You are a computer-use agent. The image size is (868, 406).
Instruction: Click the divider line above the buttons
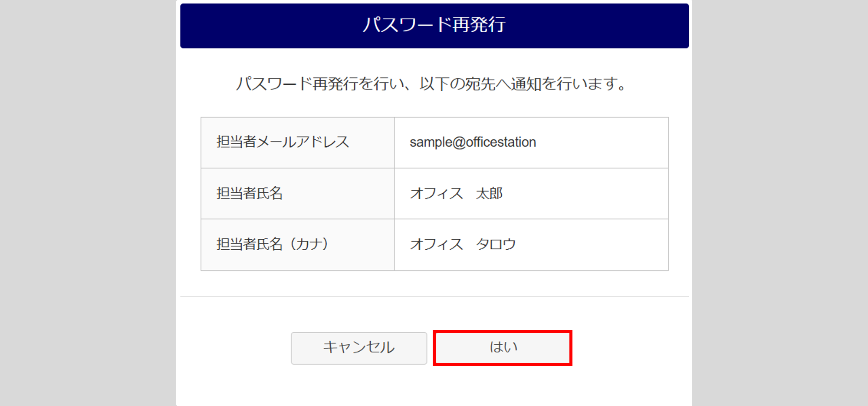[434, 297]
